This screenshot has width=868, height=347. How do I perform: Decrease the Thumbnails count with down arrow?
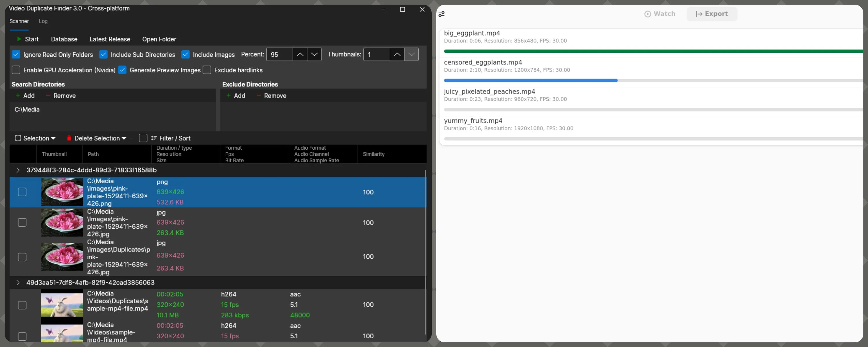point(411,55)
